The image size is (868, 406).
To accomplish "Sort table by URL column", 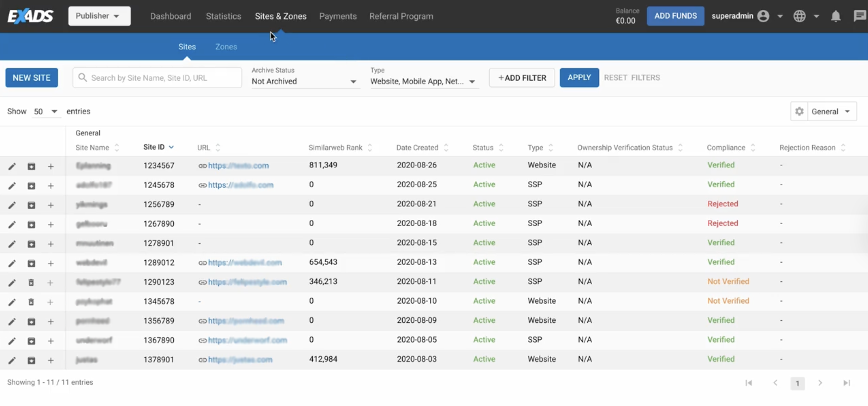I will click(209, 148).
